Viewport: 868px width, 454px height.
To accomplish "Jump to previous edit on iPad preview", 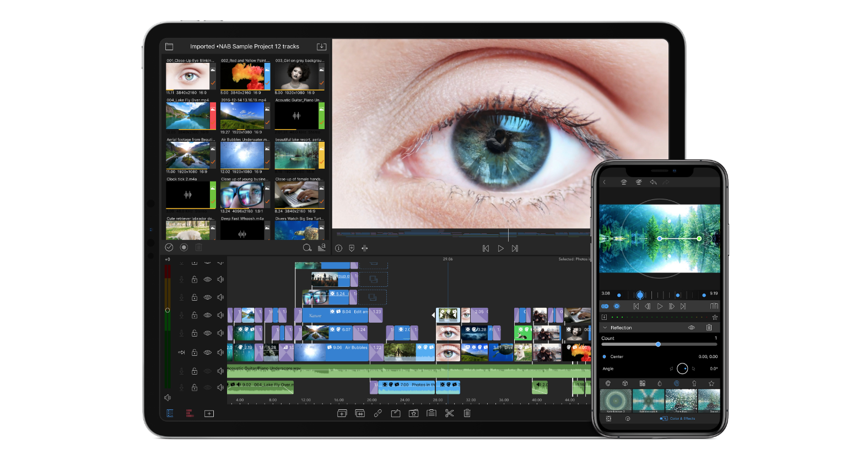I will point(486,248).
